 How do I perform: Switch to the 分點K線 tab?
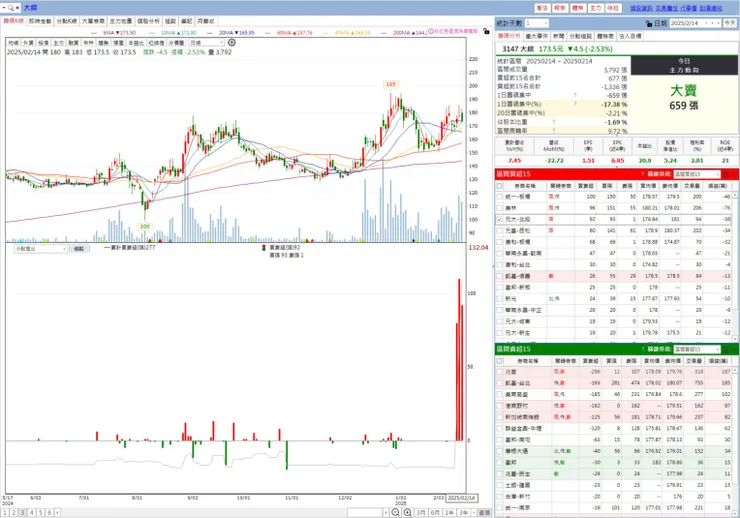click(x=67, y=21)
